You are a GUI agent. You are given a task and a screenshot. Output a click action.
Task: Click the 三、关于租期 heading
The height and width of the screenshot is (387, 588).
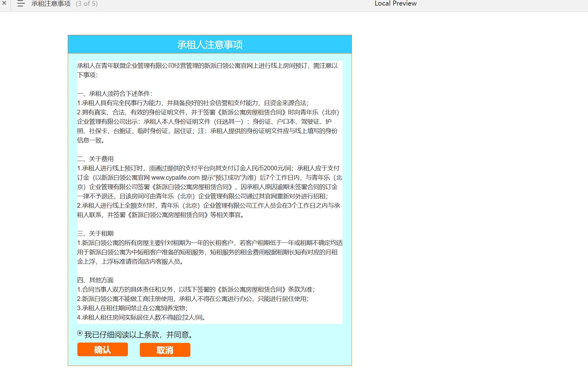click(x=95, y=233)
